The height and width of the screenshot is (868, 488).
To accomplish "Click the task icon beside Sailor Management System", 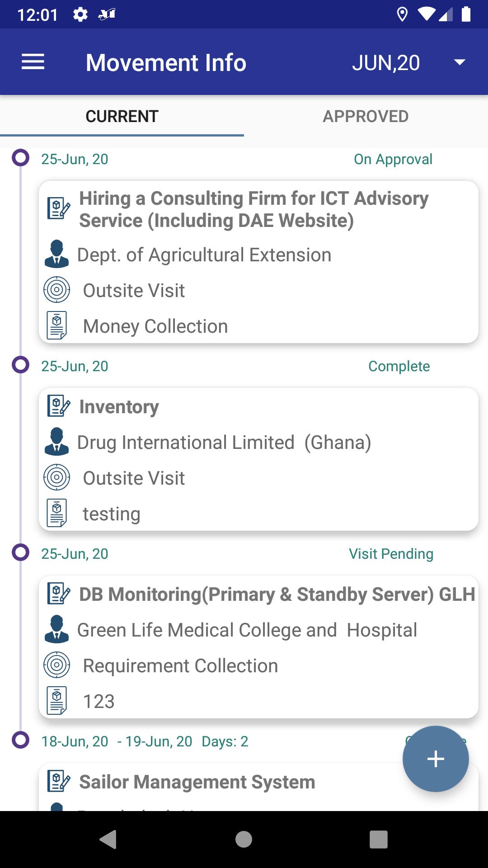I will 58,781.
